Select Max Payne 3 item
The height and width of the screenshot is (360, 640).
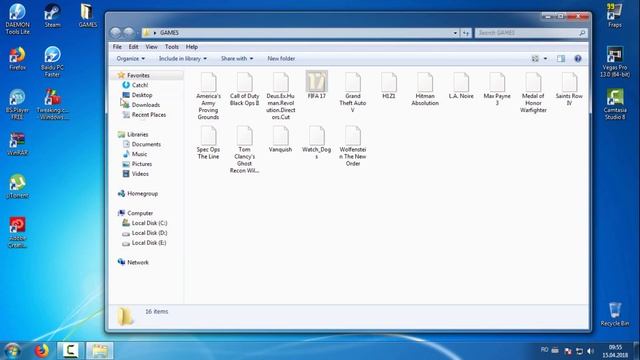coord(497,89)
